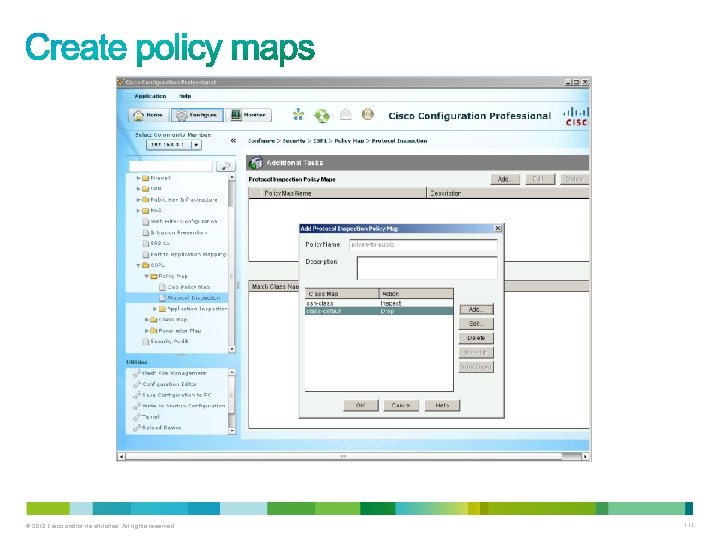720x540 pixels.
Task: Click Add button above policy maps table
Action: [505, 179]
